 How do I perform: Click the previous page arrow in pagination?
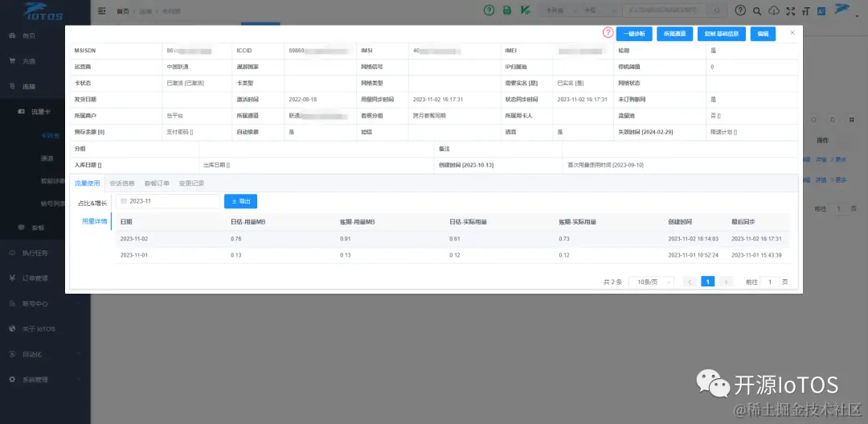pyautogui.click(x=690, y=282)
